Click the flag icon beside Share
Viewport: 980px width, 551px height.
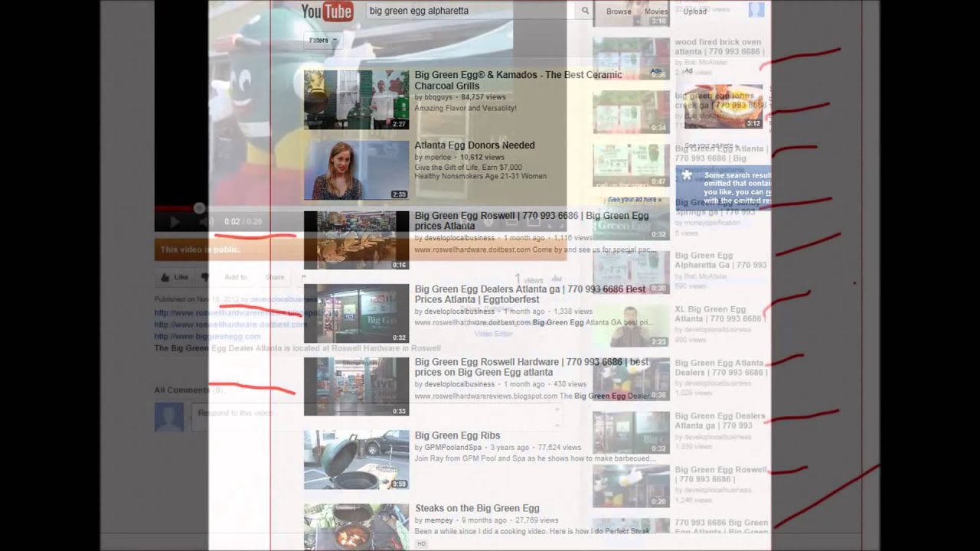[x=303, y=277]
